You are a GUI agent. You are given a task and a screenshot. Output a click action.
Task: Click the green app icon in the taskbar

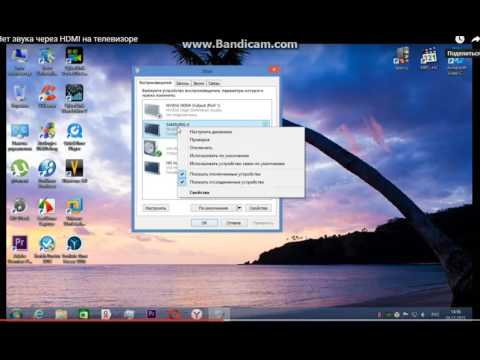pos(84,314)
